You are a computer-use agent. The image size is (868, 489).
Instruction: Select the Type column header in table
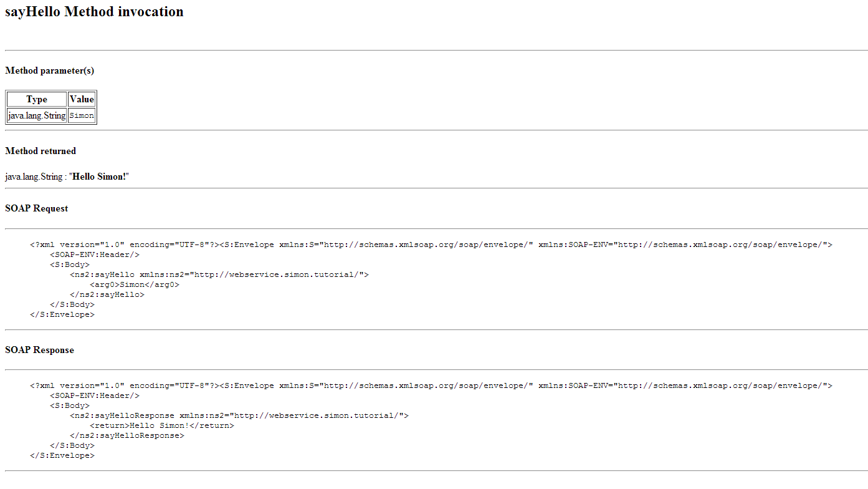tap(37, 99)
